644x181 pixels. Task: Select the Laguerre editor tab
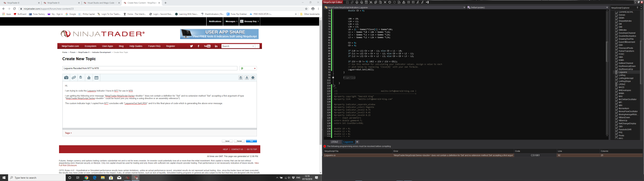(348, 142)
